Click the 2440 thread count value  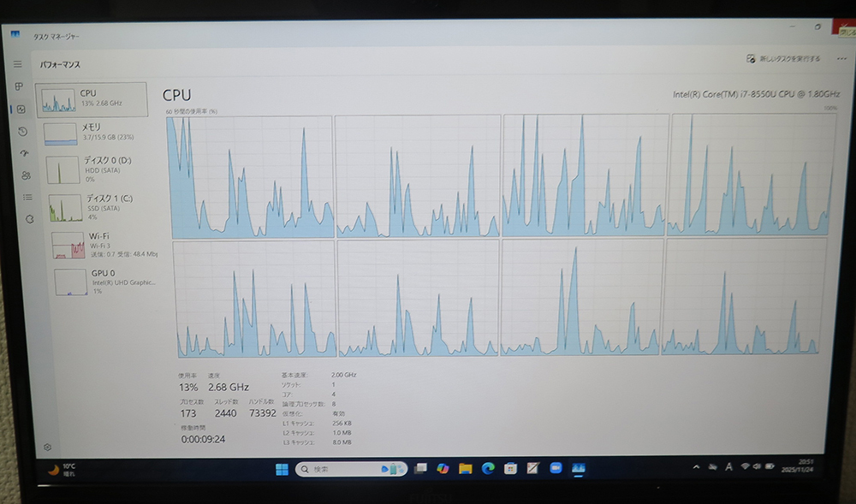[x=225, y=413]
